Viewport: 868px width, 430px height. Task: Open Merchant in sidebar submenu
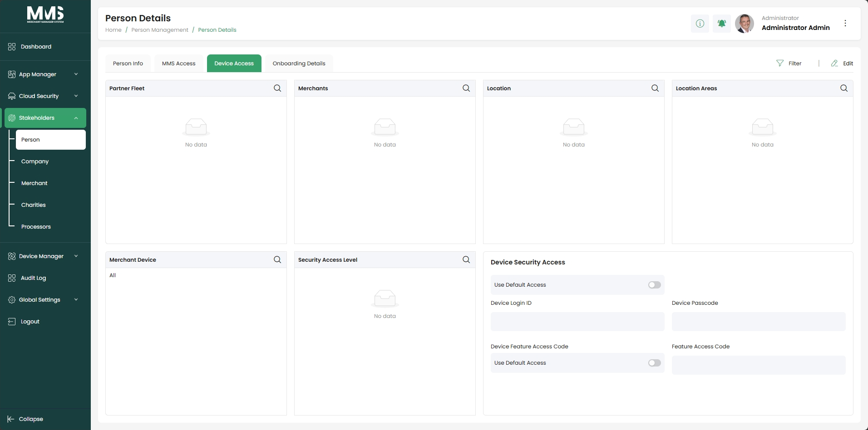tap(35, 183)
